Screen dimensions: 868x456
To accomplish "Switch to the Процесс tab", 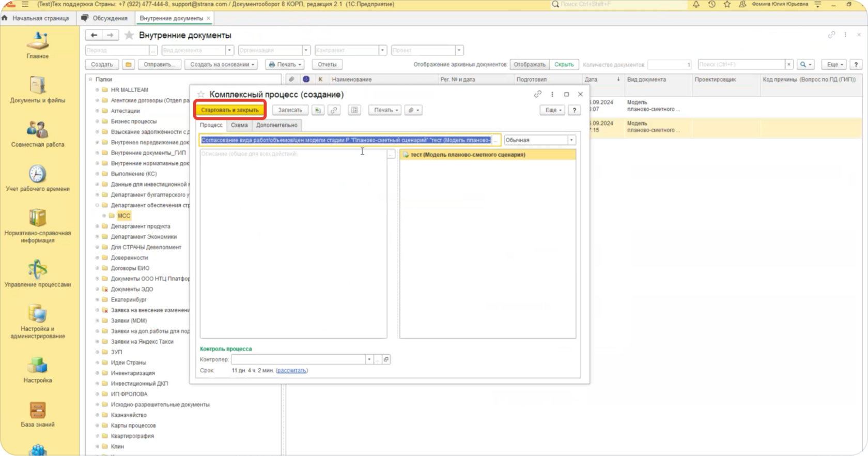I will pos(211,125).
